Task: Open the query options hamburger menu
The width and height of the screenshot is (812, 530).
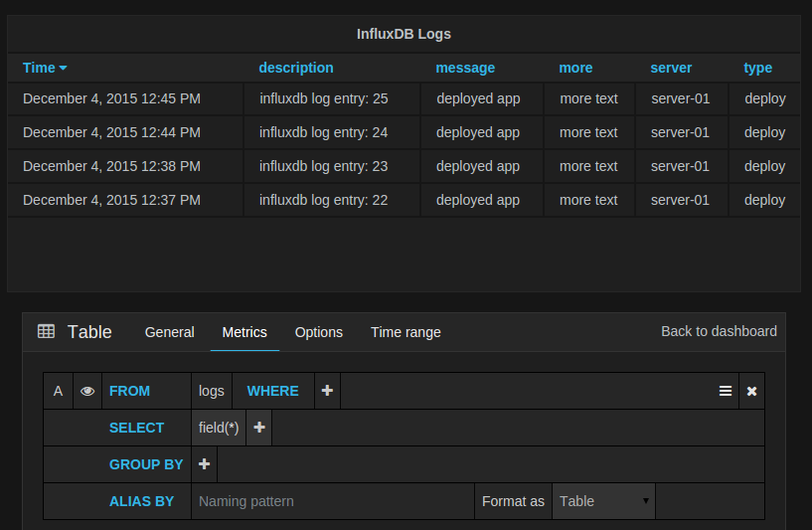Action: tap(726, 391)
